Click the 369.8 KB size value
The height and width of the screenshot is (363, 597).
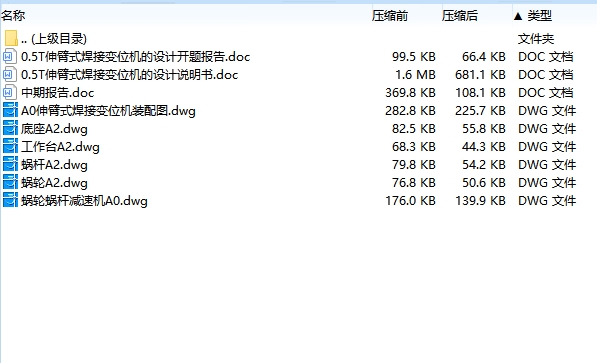[410, 93]
